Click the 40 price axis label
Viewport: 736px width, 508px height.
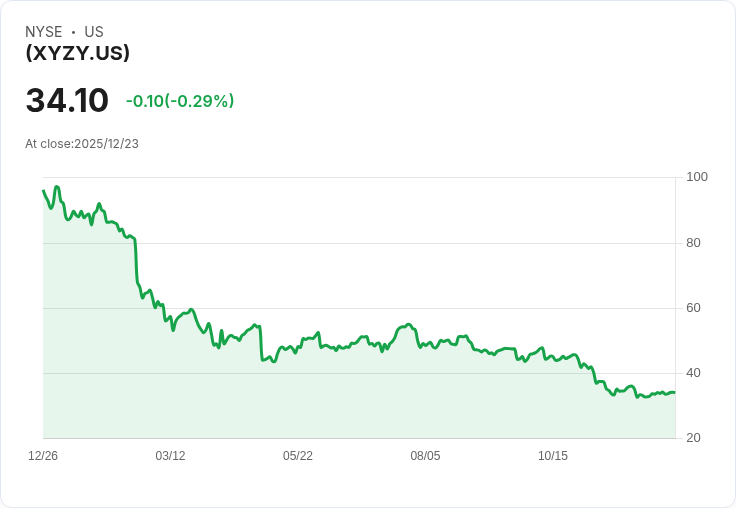point(694,373)
